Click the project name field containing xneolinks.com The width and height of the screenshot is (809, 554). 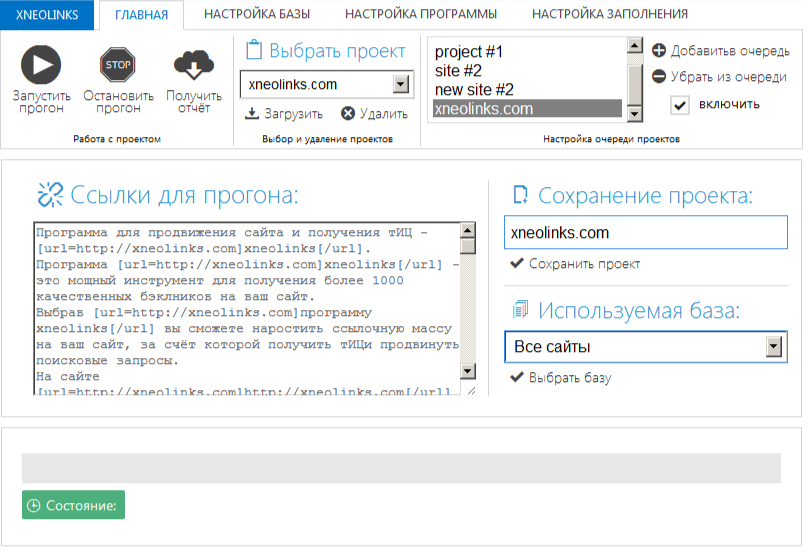(646, 232)
